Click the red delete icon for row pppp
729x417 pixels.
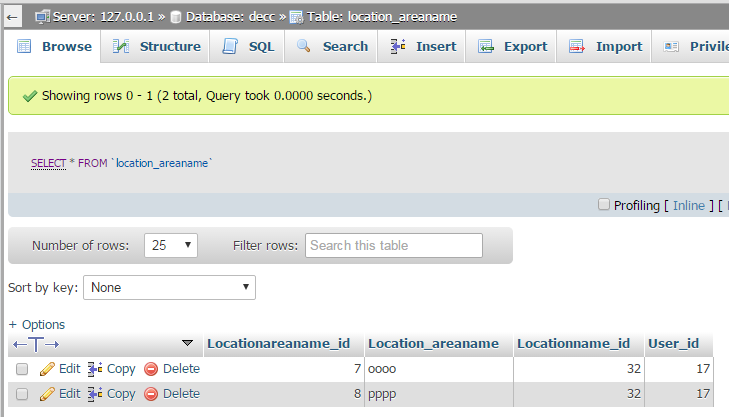(x=151, y=394)
